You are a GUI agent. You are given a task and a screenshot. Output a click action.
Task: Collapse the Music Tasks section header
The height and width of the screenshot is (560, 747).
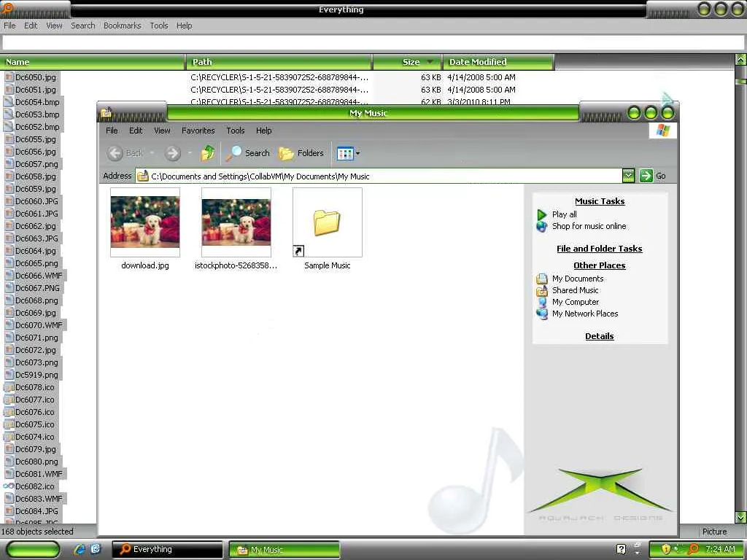point(600,201)
